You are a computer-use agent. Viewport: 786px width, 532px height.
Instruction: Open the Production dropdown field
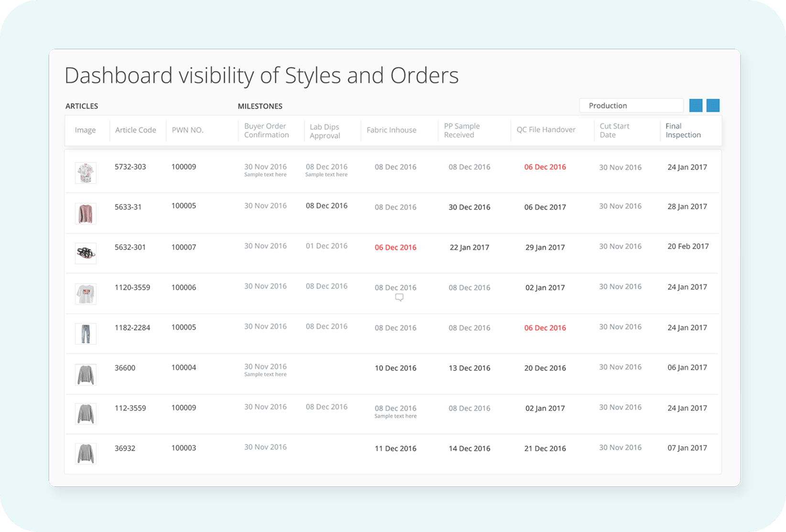[631, 106]
